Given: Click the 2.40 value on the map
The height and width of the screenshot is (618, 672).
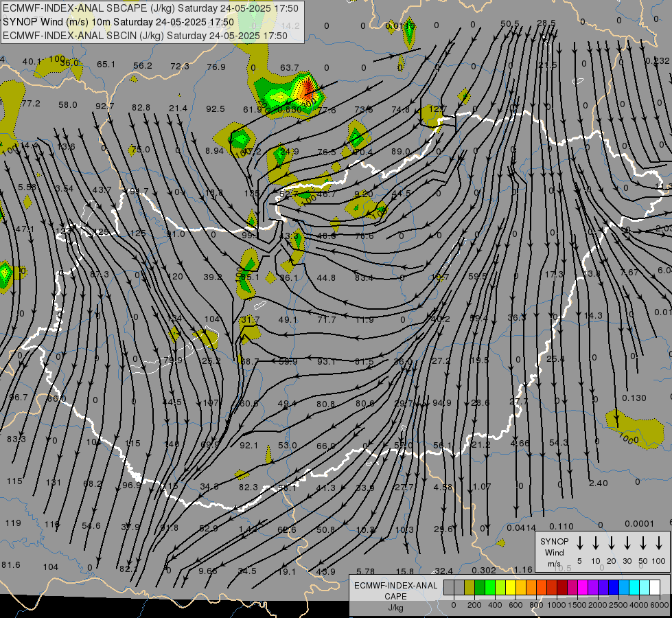Looking at the screenshot, I should coord(599,483).
